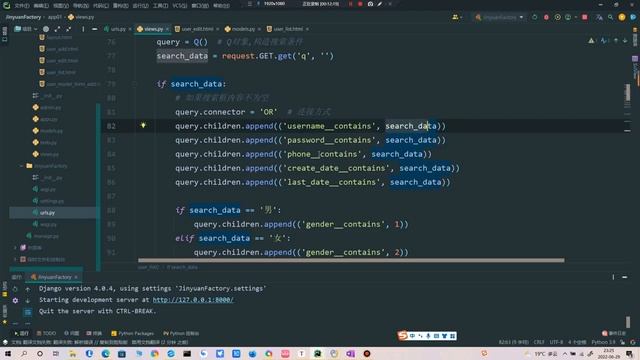
Task: Click the debug bug icon in the toolbar
Action: (546, 17)
